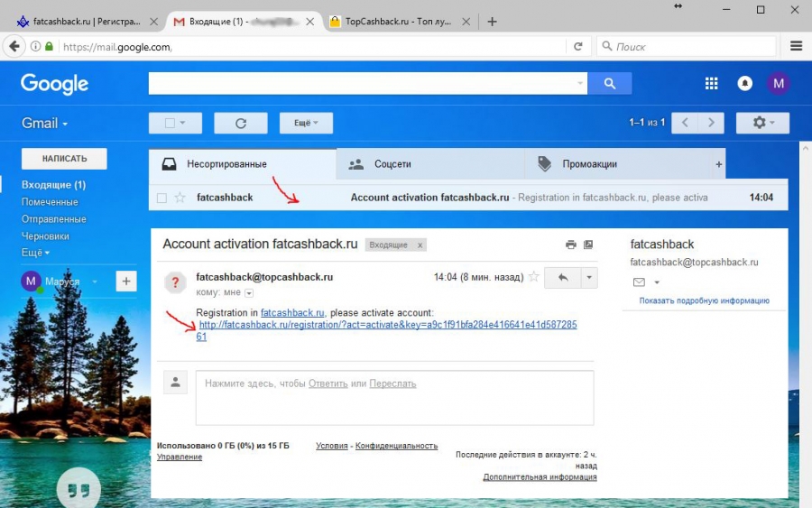Open the dropdown arrow beside the contact envelope
The width and height of the screenshot is (812, 508).
(x=657, y=282)
